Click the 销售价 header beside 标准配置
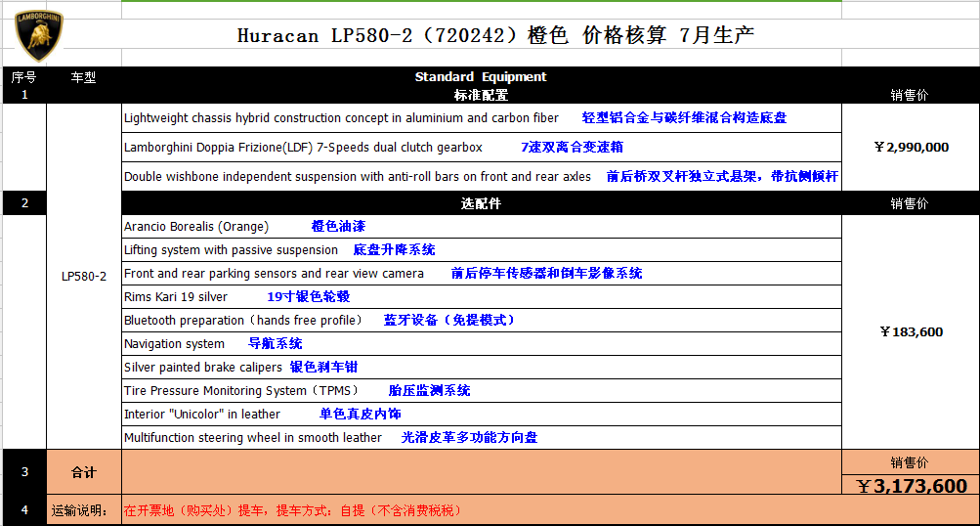The height and width of the screenshot is (526, 980). [910, 95]
